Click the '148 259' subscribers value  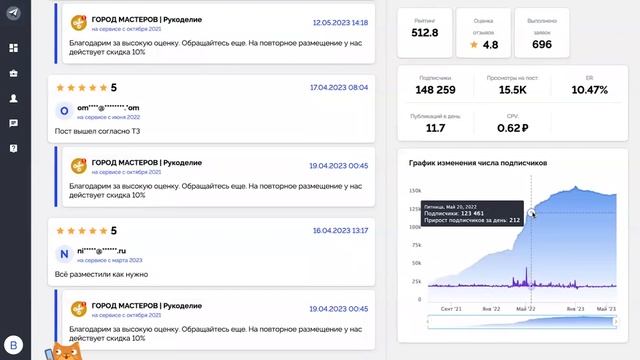[436, 90]
